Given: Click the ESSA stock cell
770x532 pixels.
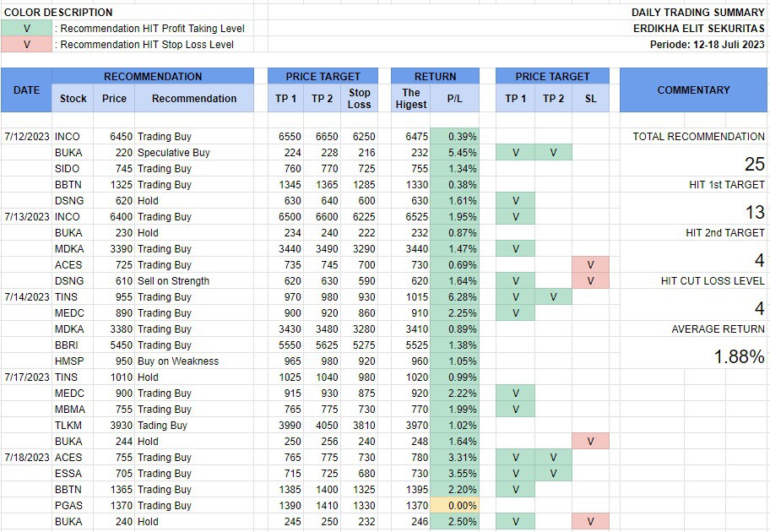Looking at the screenshot, I should [x=68, y=474].
